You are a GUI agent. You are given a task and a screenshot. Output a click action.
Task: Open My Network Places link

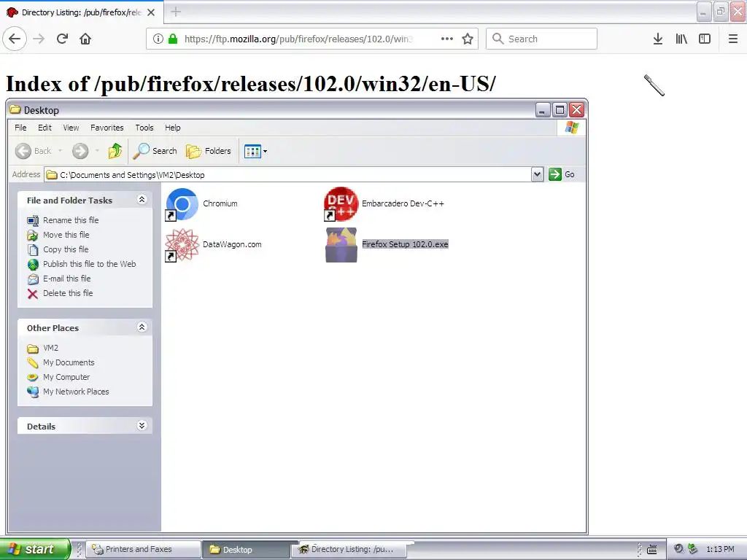pyautogui.click(x=76, y=392)
